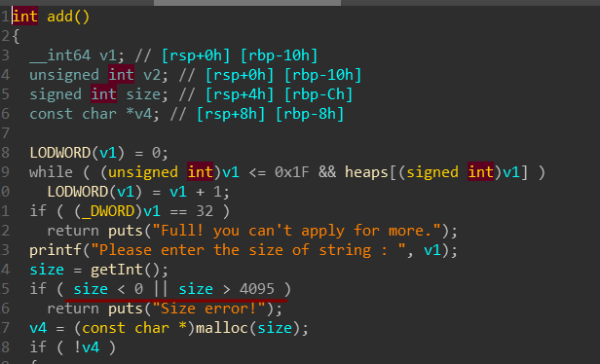
Task: Click the 0x1F constant in while condition
Action: coord(291,172)
